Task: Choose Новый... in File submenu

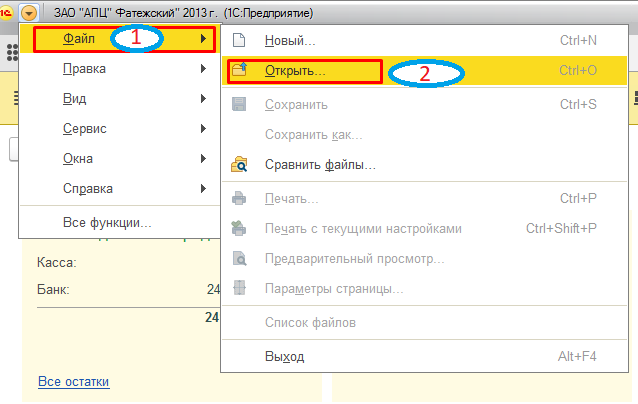Action: coord(424,41)
